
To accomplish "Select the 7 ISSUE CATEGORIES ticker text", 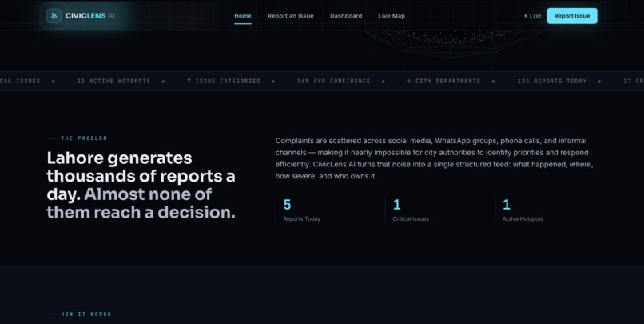I will (224, 81).
